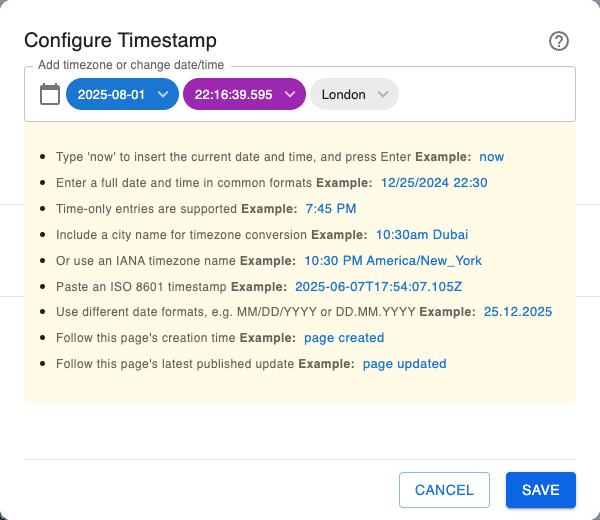Open the 2025-08-01 date dropdown
This screenshot has width=600, height=520.
pyautogui.click(x=122, y=94)
